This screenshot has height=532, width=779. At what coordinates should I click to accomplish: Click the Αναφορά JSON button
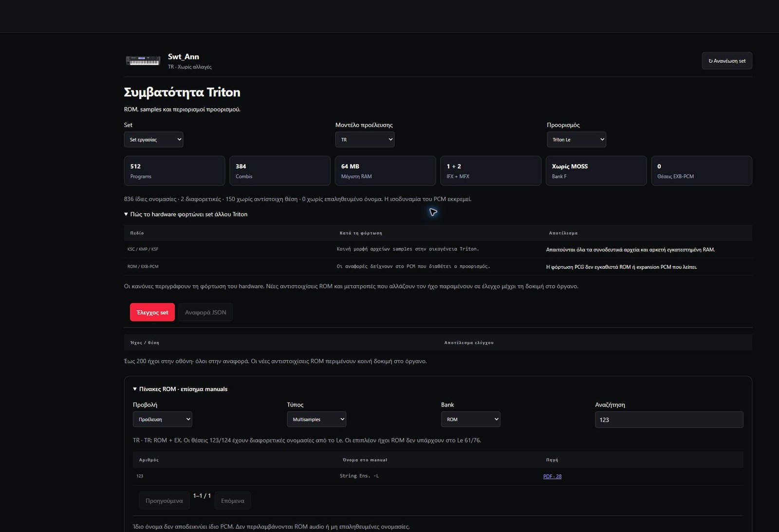[205, 312]
